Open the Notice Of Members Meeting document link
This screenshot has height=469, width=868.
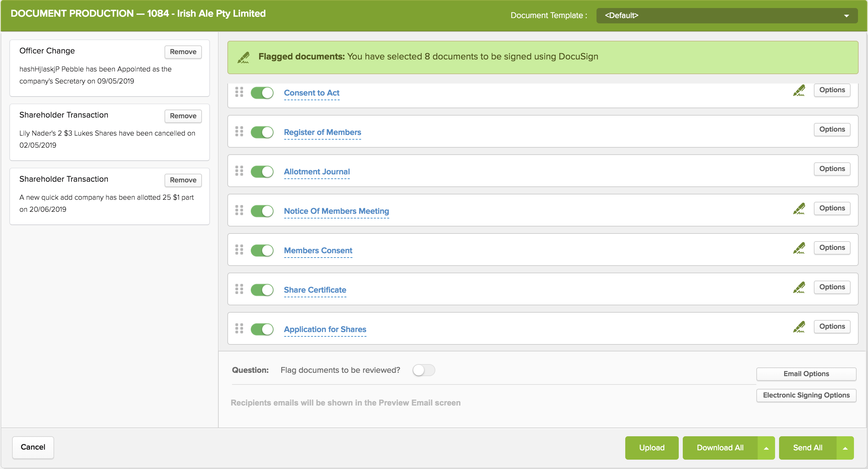[x=336, y=211]
